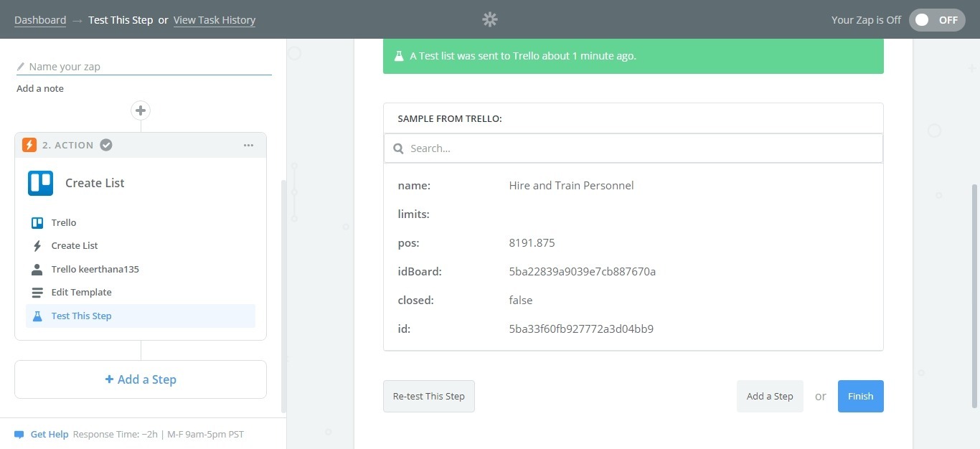This screenshot has height=449, width=980.
Task: Click Re-test This Step button
Action: click(429, 396)
